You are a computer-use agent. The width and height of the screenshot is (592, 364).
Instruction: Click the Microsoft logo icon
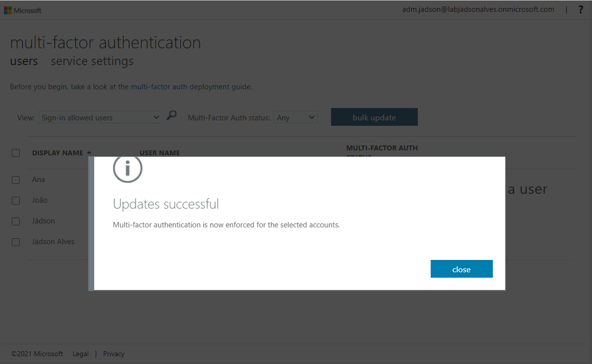pyautogui.click(x=8, y=10)
